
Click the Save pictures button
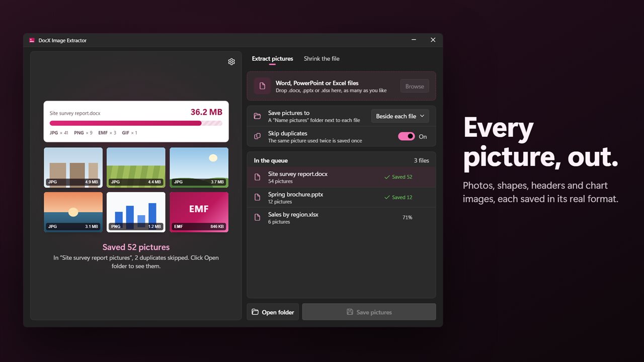(369, 312)
